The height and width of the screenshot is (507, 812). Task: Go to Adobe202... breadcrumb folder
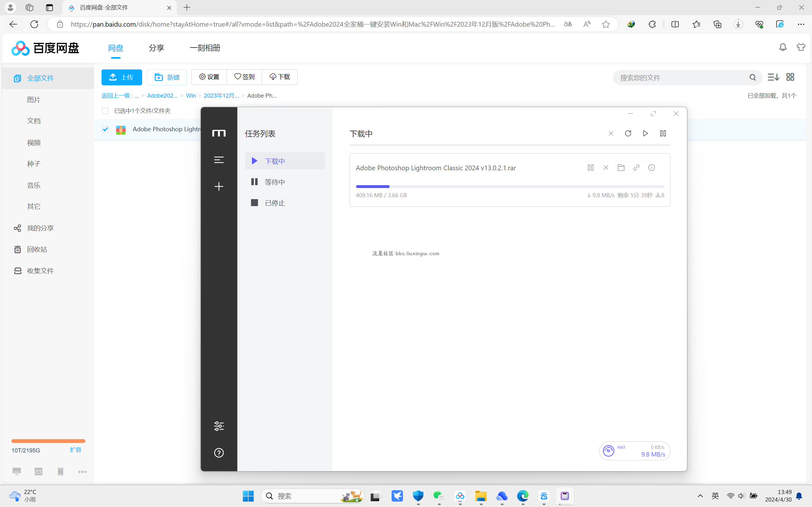point(162,95)
